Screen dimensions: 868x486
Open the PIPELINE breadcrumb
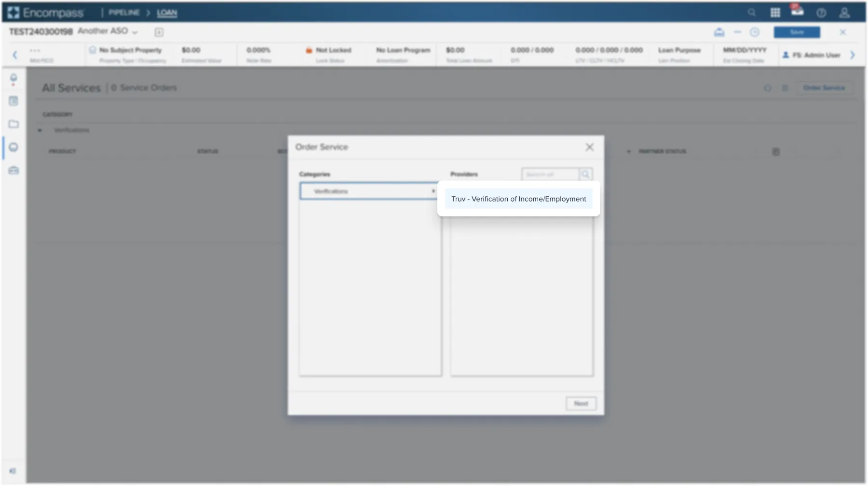coord(124,13)
